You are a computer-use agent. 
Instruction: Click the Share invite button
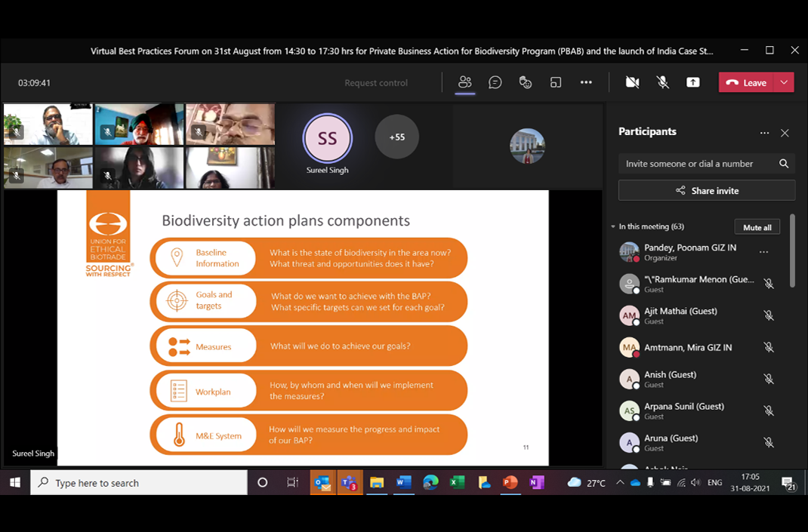[707, 191]
